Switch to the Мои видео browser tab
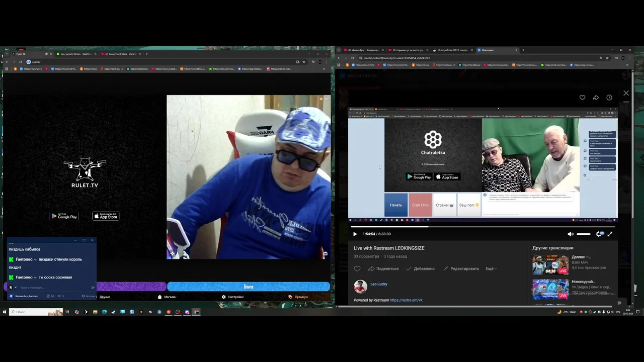The height and width of the screenshot is (362, 644). click(497, 50)
